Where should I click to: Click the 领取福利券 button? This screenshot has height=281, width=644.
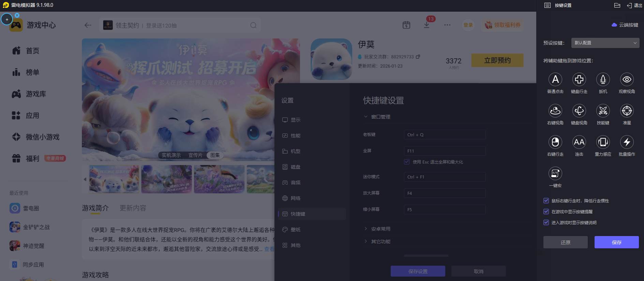point(503,25)
